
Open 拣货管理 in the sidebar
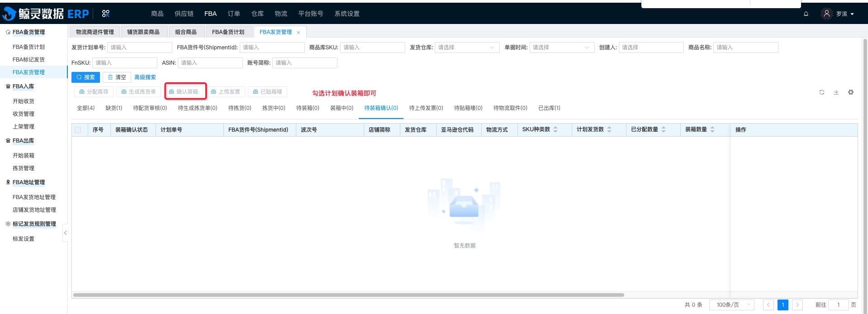[x=24, y=168]
